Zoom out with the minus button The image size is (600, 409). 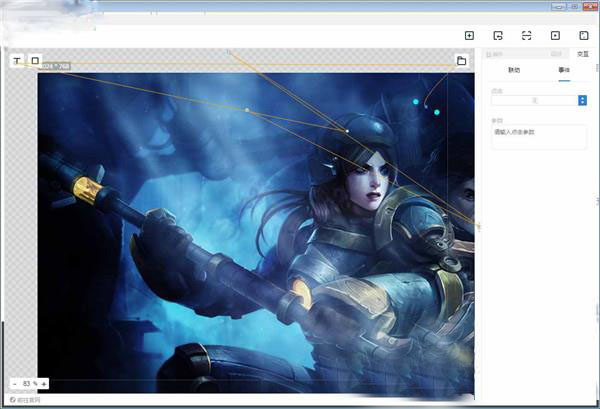coord(15,383)
